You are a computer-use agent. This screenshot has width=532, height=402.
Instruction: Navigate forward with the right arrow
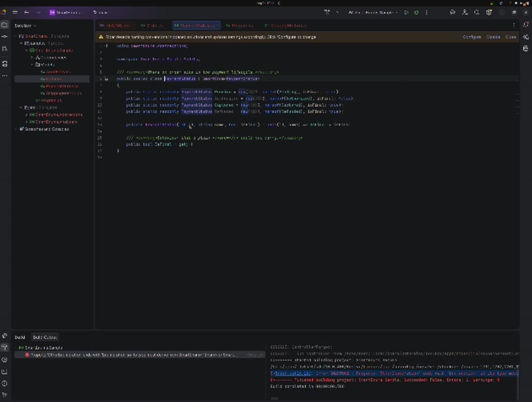[38, 12]
